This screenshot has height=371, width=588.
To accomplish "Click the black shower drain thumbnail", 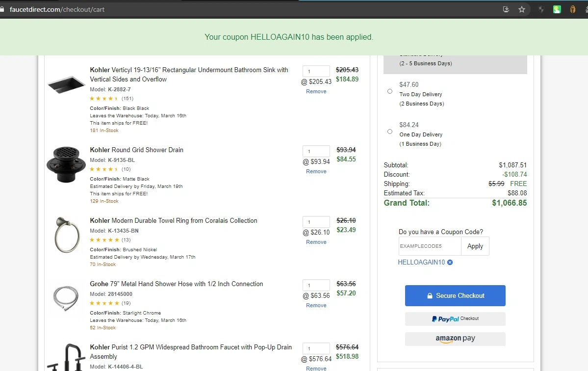I will click(66, 165).
